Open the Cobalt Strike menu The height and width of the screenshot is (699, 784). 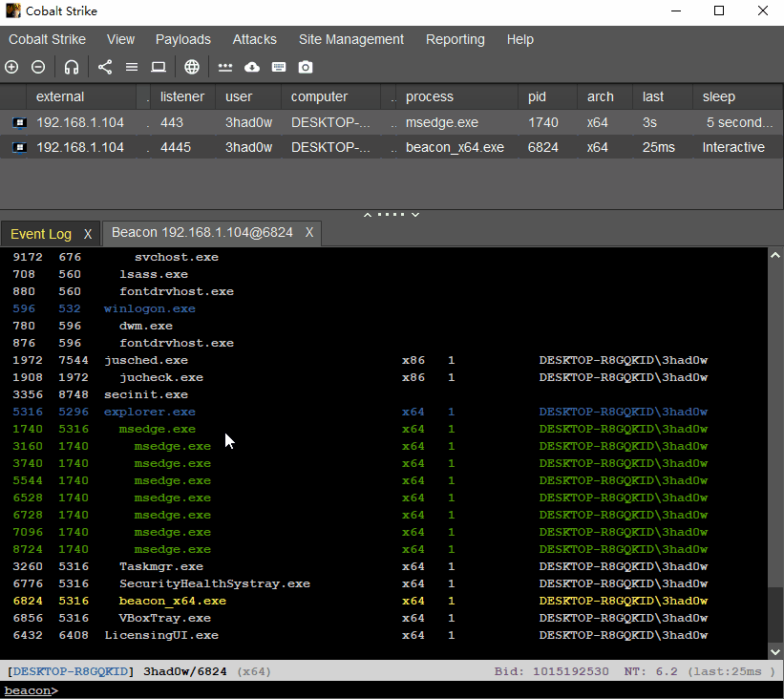click(47, 39)
